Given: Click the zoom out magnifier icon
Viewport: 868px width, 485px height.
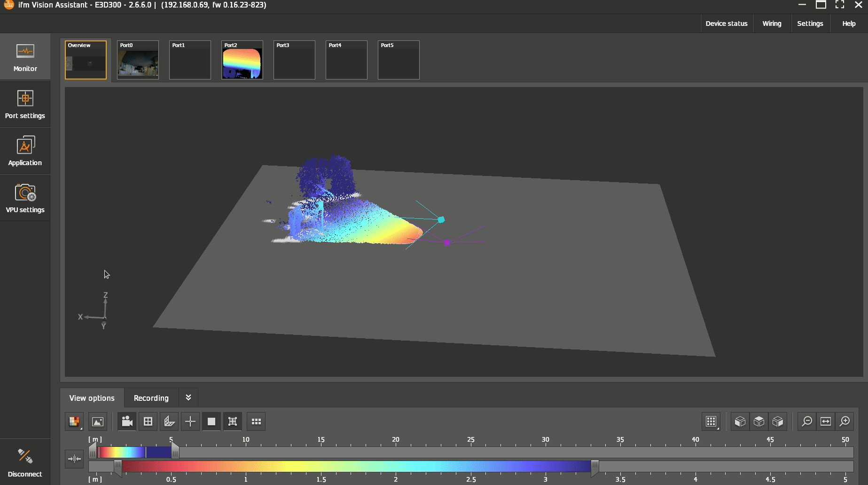Looking at the screenshot, I should [807, 421].
